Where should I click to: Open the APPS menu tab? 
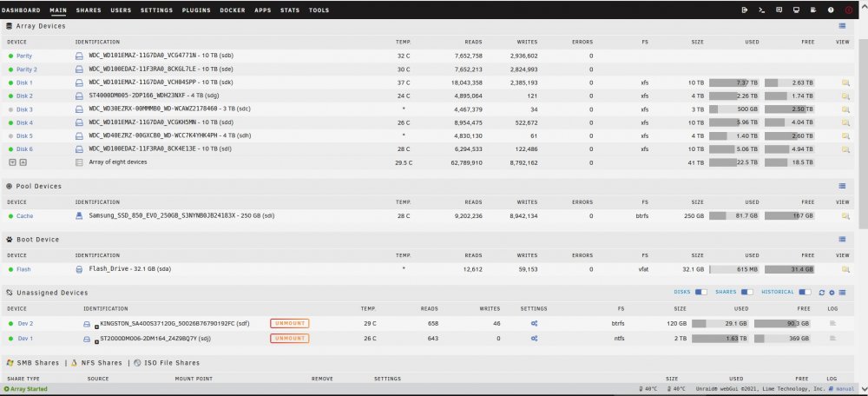point(263,10)
